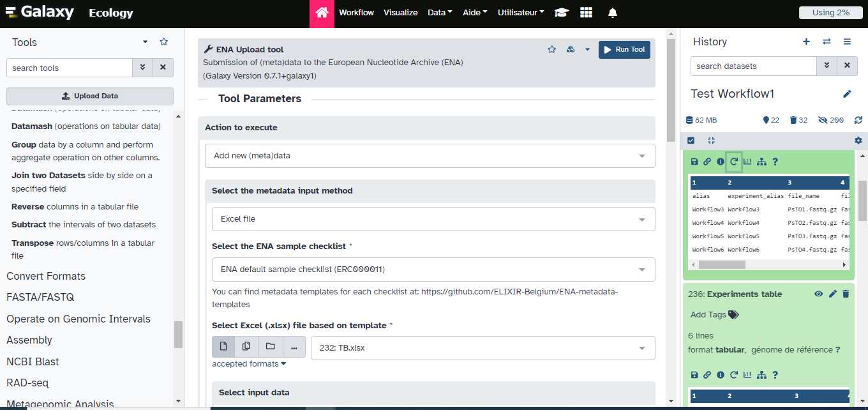Expand the NCBI Blast tool section

coord(33,361)
